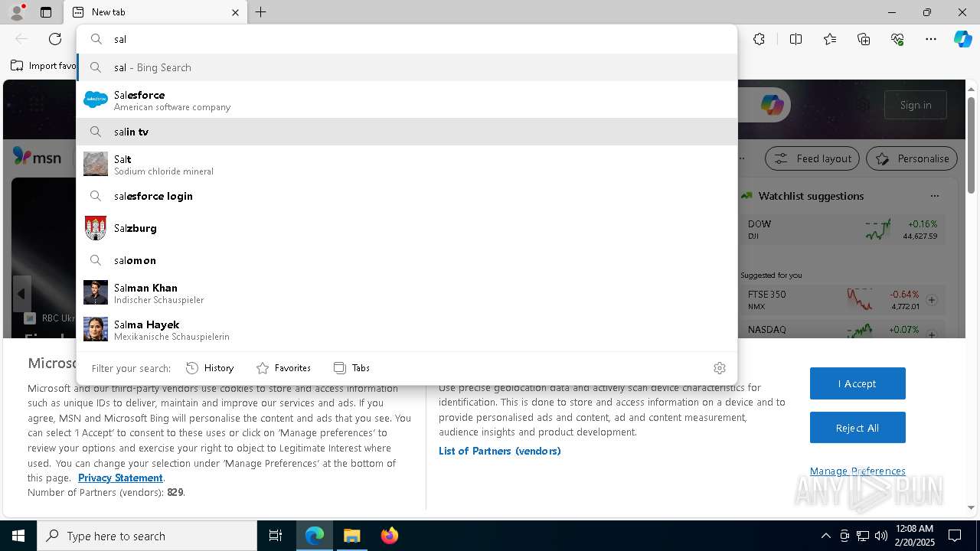Open the Copilot icon in page search box
The image size is (980, 551).
tap(772, 105)
